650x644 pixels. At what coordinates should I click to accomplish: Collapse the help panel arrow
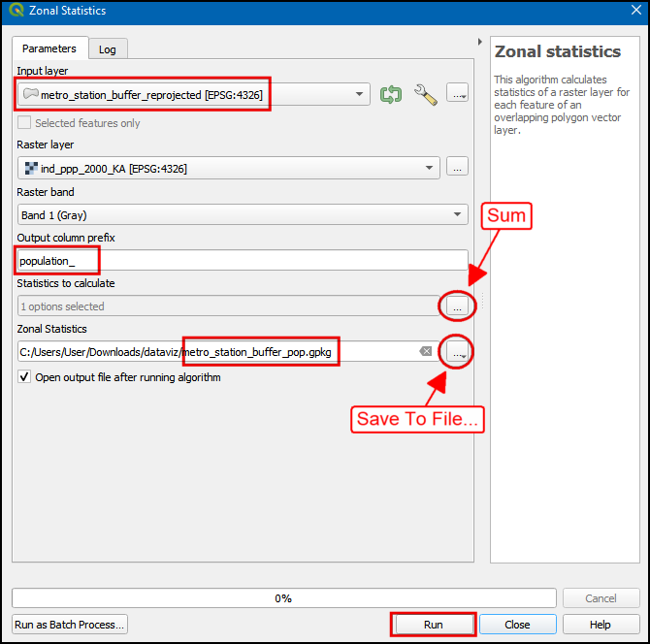pyautogui.click(x=479, y=42)
